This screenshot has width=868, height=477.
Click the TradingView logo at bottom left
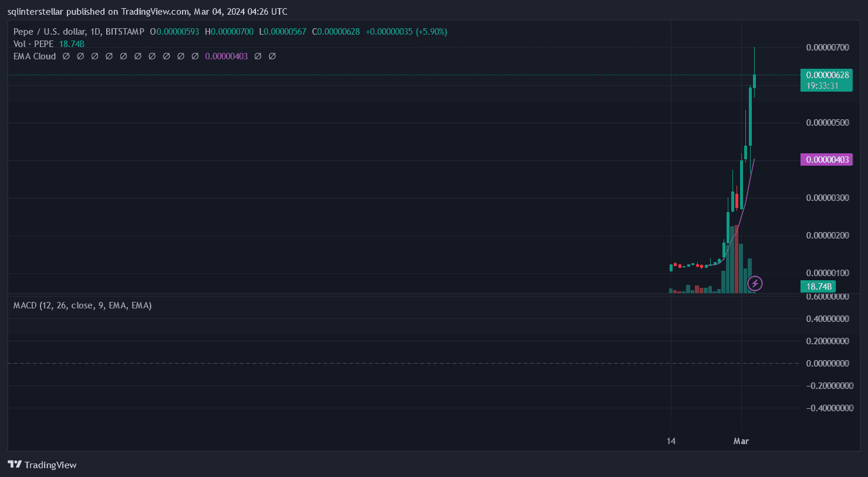[42, 465]
